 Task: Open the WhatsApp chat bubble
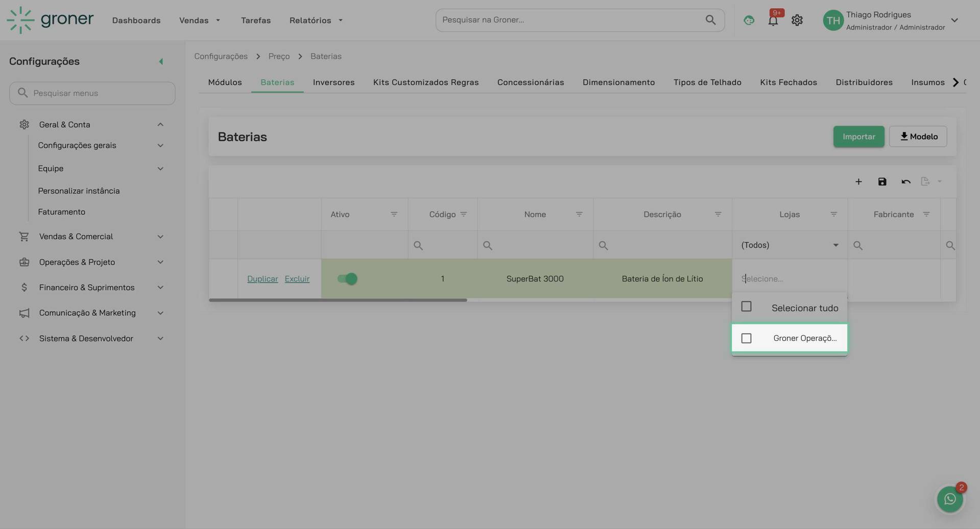click(x=949, y=499)
